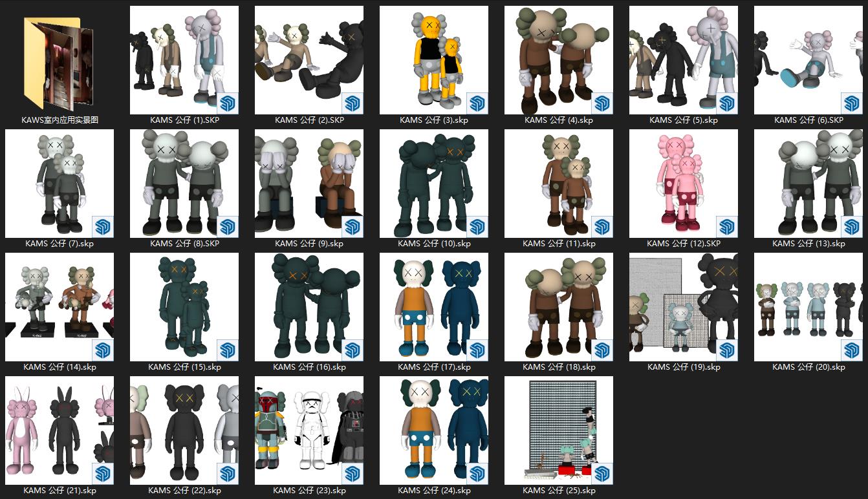Screen dimensions: 868x499
Task: Select the pink rabbit figures thumbnail KAMS 公仔 (21)
Action: [x=60, y=430]
